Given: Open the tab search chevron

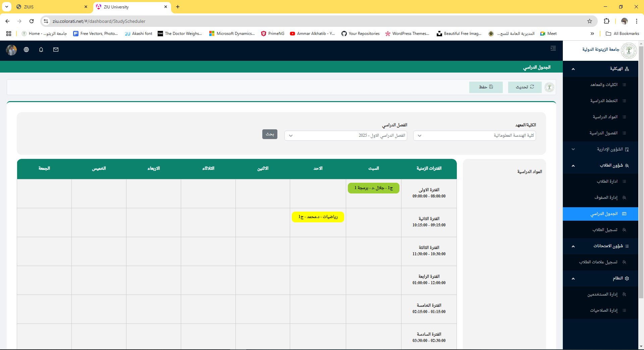Looking at the screenshot, I should (7, 7).
